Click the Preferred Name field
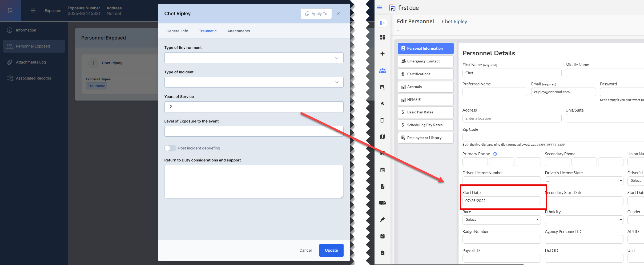Screen dimensions: 644x265 point(495,92)
